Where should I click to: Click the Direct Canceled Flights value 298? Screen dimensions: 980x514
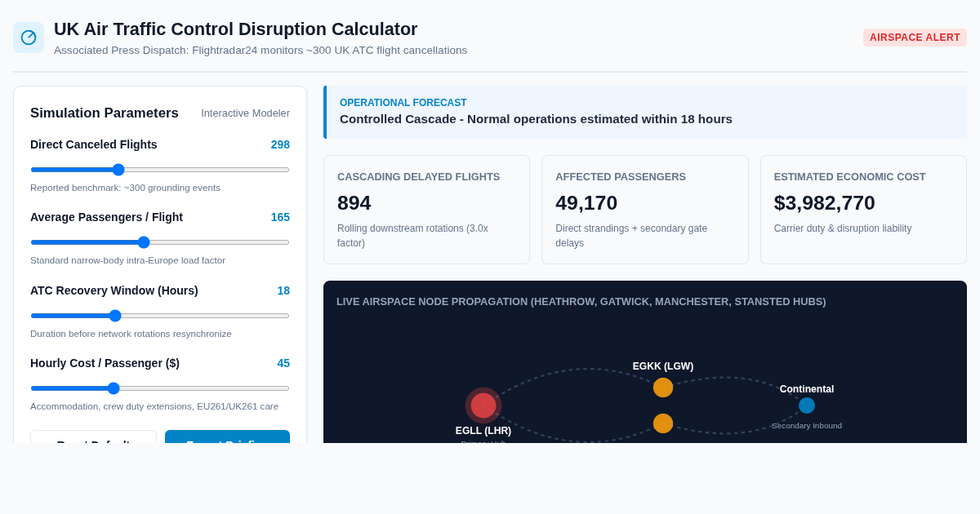pyautogui.click(x=280, y=144)
